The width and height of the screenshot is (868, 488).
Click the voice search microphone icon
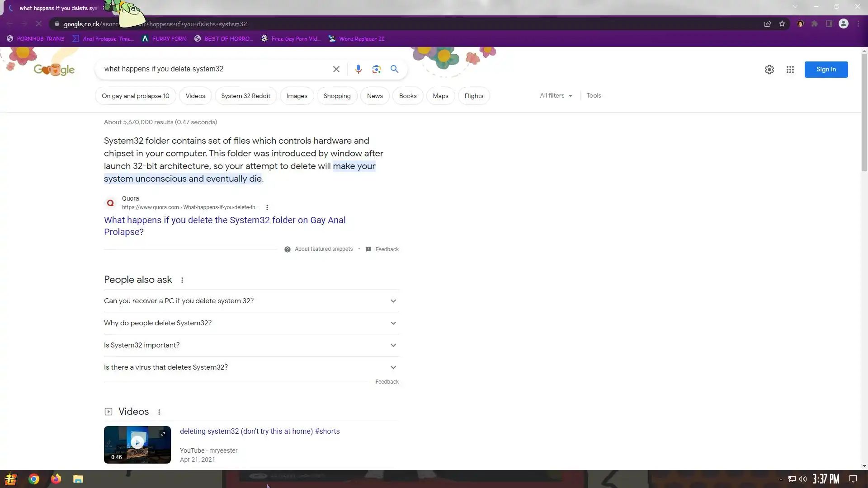358,69
